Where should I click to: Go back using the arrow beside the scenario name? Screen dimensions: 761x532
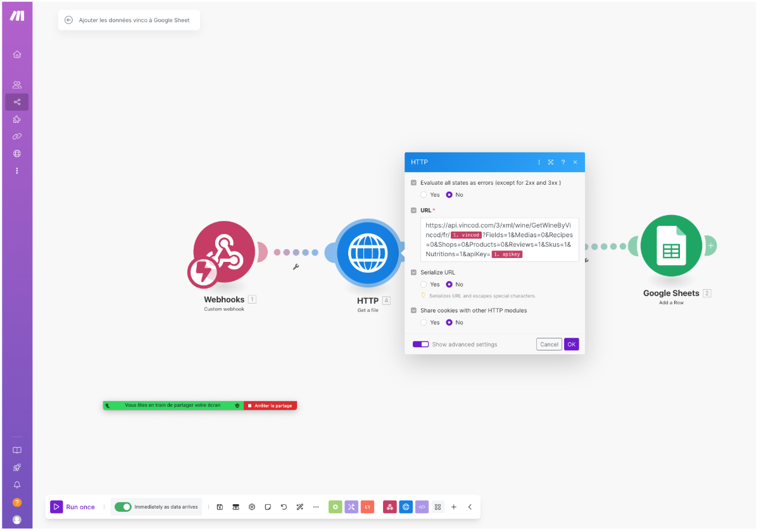[x=68, y=20]
